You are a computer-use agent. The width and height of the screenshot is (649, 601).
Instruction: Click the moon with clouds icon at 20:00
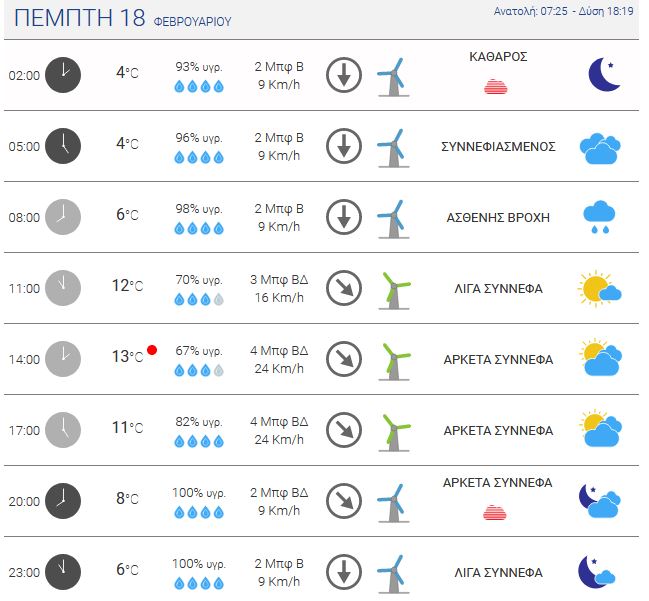tap(599, 501)
